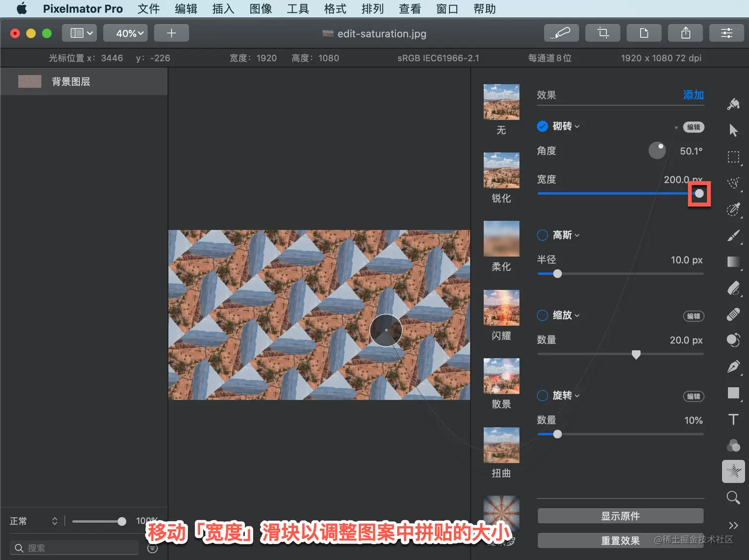The image size is (749, 560).
Task: Expand the 旋转 effect type dropdown
Action: point(566,395)
